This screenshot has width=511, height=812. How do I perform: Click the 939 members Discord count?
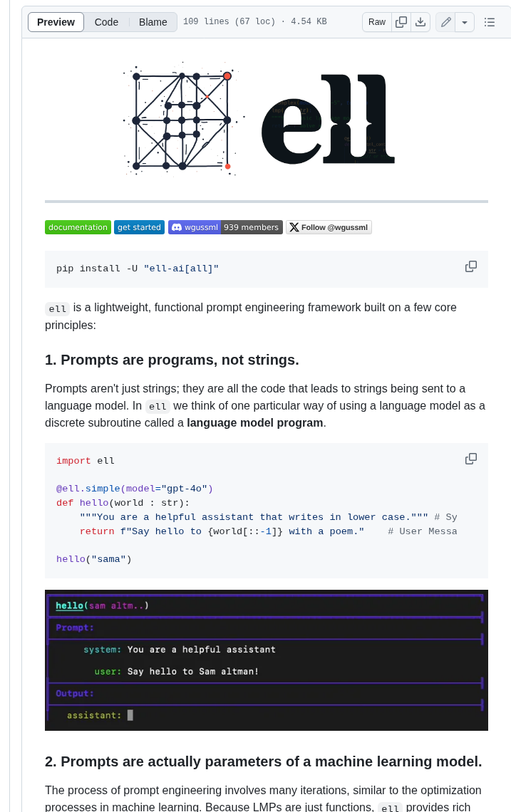252,227
